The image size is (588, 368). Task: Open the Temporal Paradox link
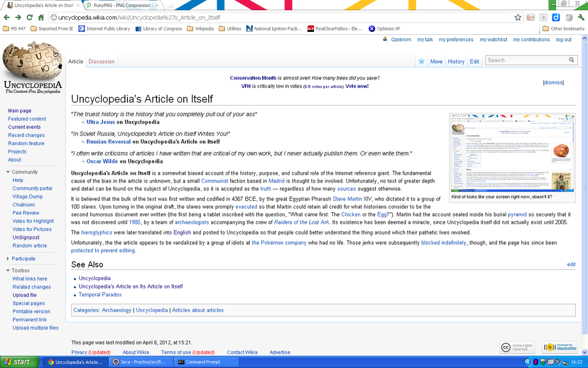click(x=100, y=294)
